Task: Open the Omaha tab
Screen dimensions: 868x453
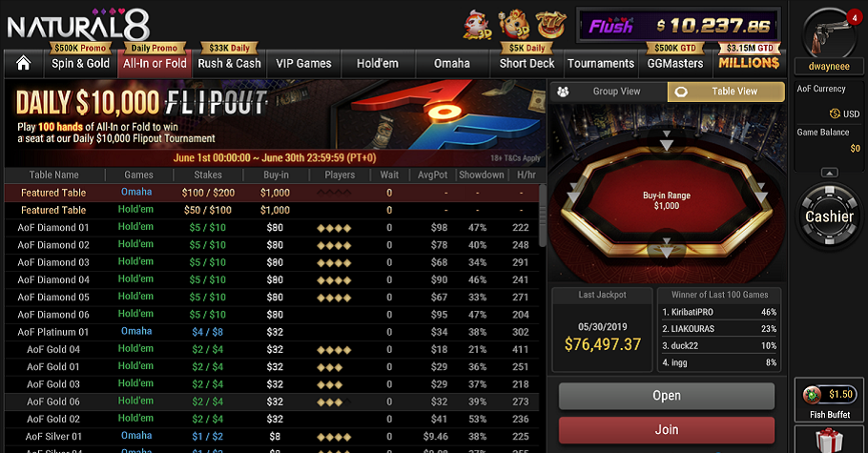Action: point(452,63)
